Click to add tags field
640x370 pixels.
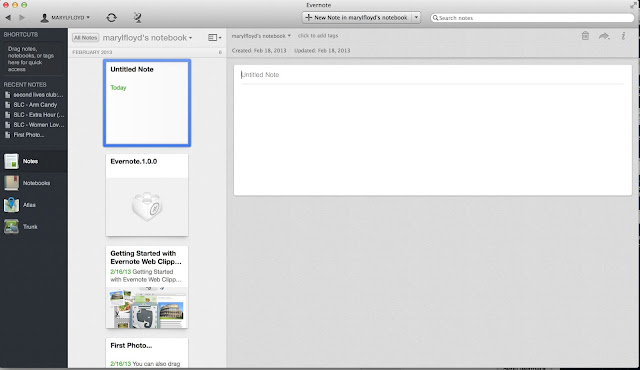click(318, 35)
